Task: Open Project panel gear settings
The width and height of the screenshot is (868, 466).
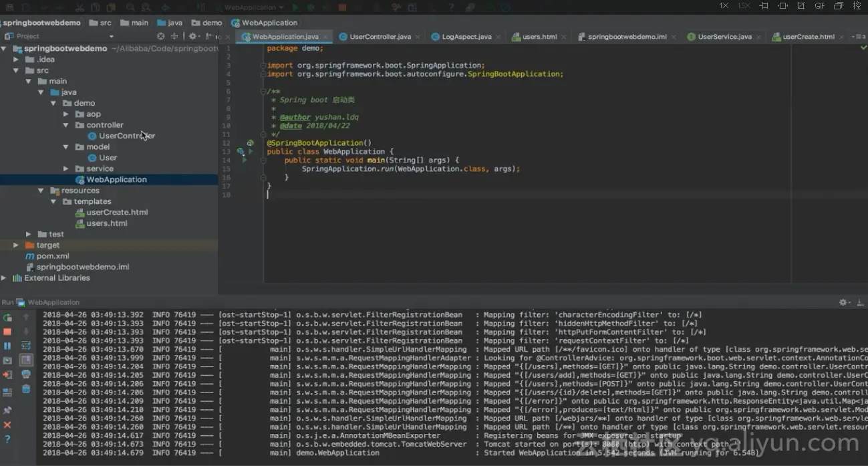Action: tap(193, 36)
